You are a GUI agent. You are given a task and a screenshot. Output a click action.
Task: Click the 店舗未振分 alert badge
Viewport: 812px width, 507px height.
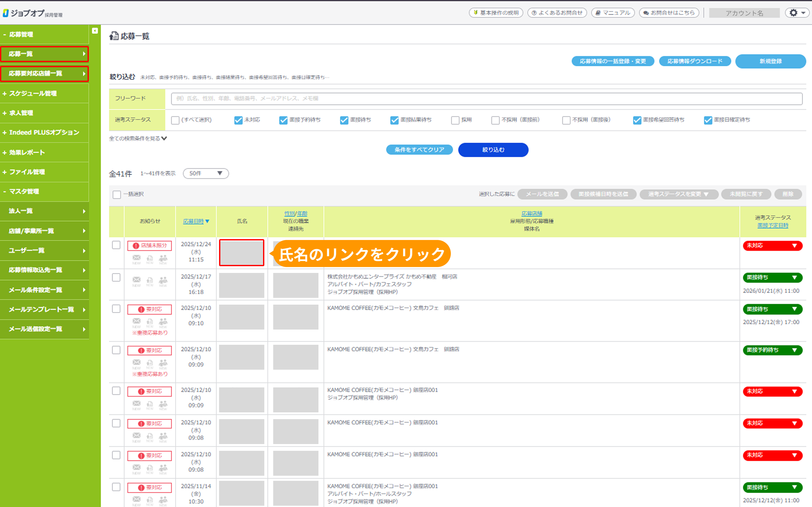pos(150,246)
